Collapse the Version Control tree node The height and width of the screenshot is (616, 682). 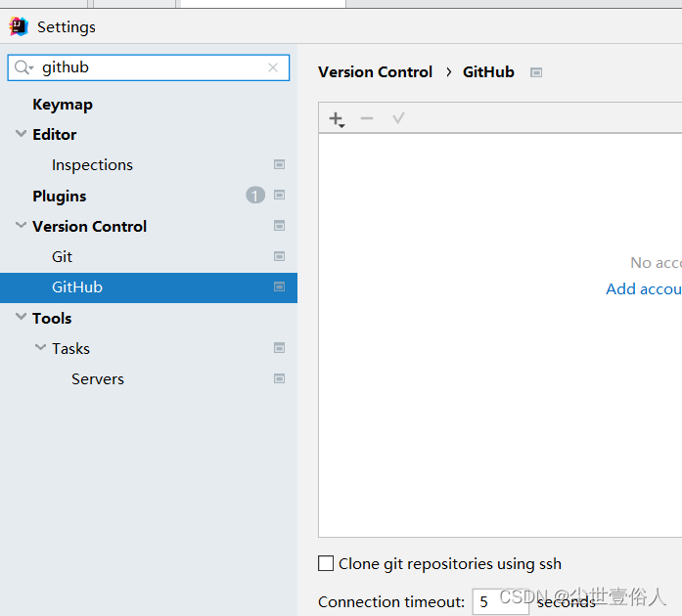[x=21, y=225]
